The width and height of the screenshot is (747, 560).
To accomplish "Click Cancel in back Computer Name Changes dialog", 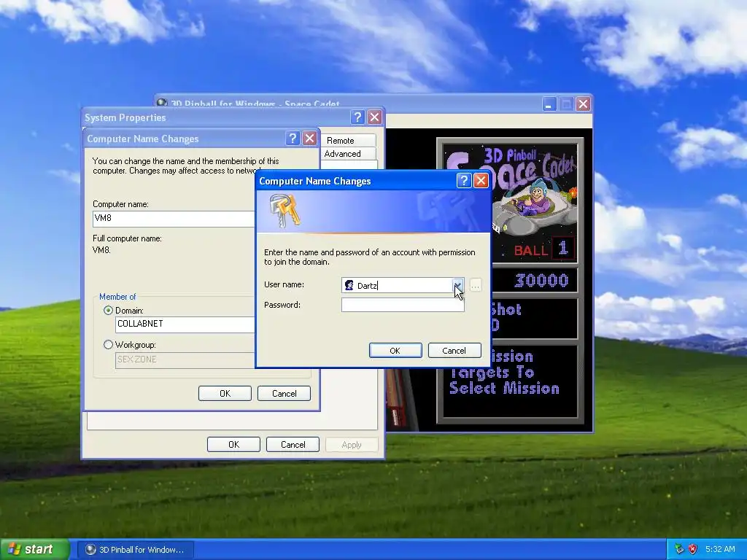I will (x=284, y=393).
